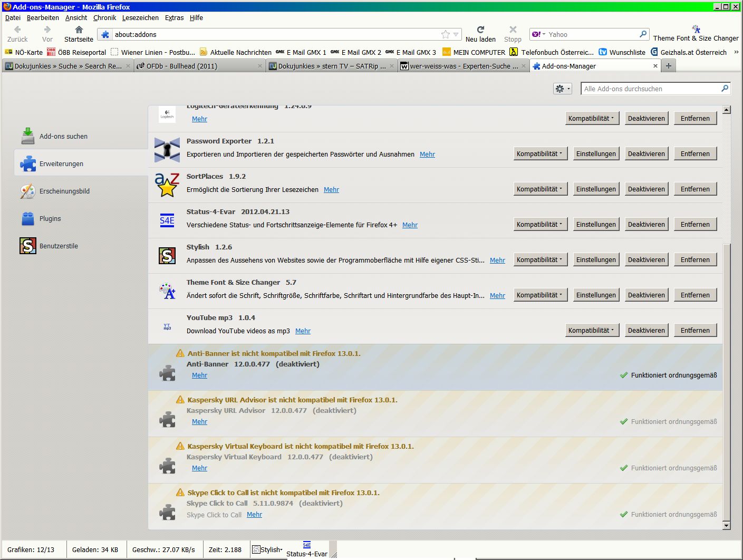Image resolution: width=743 pixels, height=560 pixels.
Task: Open the add-on tools gear menu
Action: point(562,89)
